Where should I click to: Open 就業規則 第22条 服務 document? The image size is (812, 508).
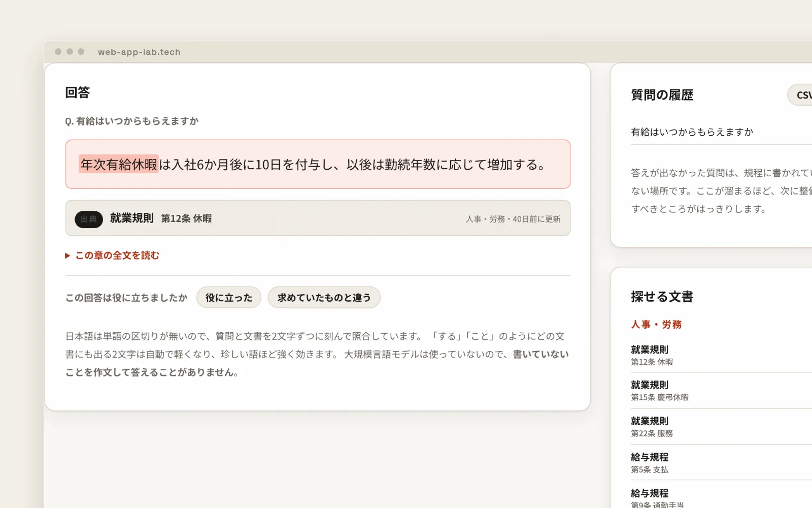pos(721,427)
